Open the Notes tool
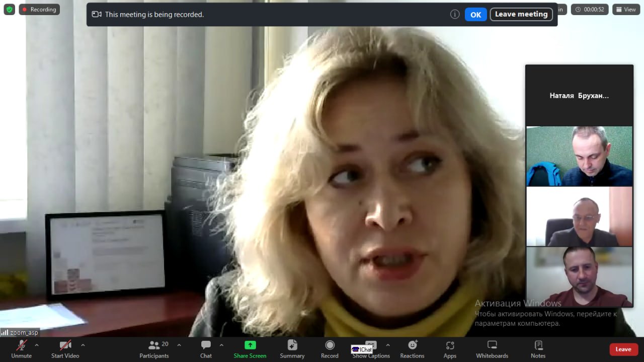 tap(538, 349)
